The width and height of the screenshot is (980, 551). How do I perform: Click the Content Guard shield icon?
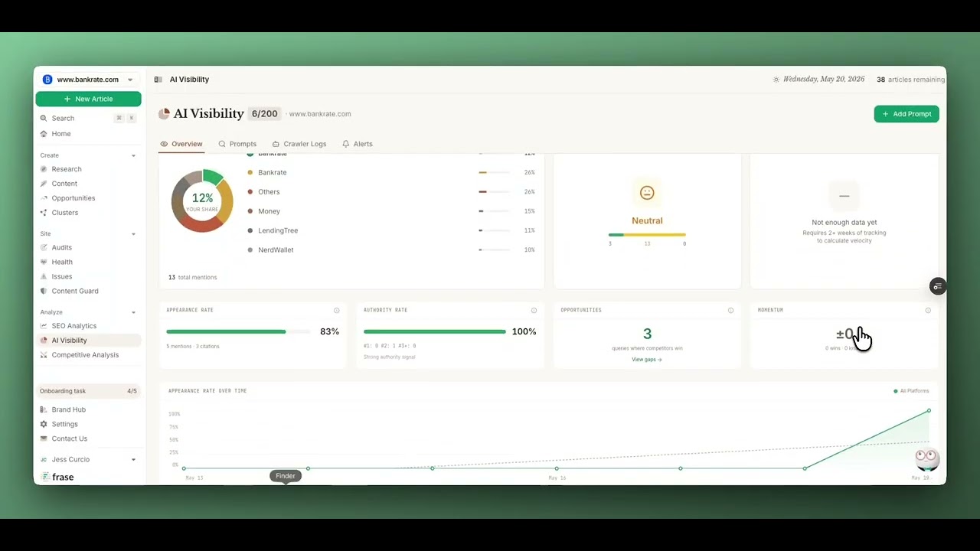44,292
